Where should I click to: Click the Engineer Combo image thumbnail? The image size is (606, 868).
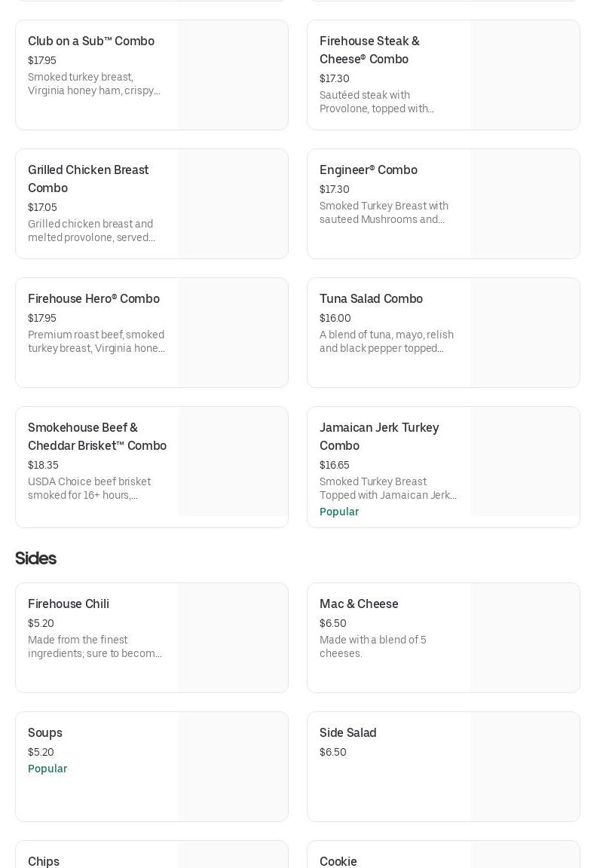coord(525,204)
